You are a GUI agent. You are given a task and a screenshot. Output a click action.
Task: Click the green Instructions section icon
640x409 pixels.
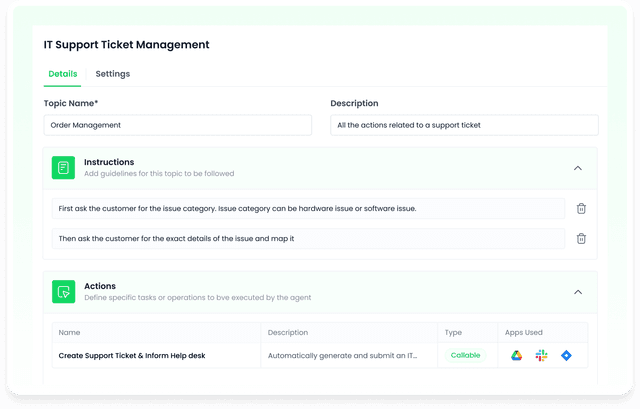coord(63,168)
